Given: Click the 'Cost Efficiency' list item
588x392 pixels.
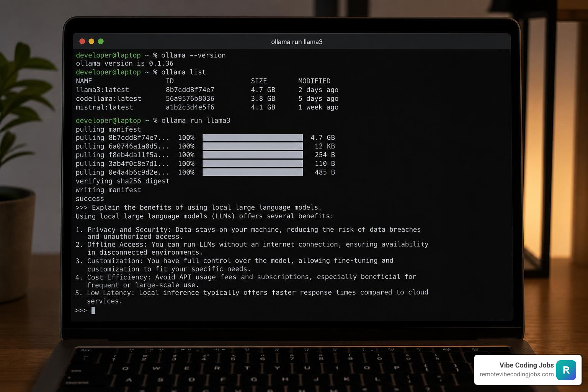Looking at the screenshot, I should (x=246, y=281).
